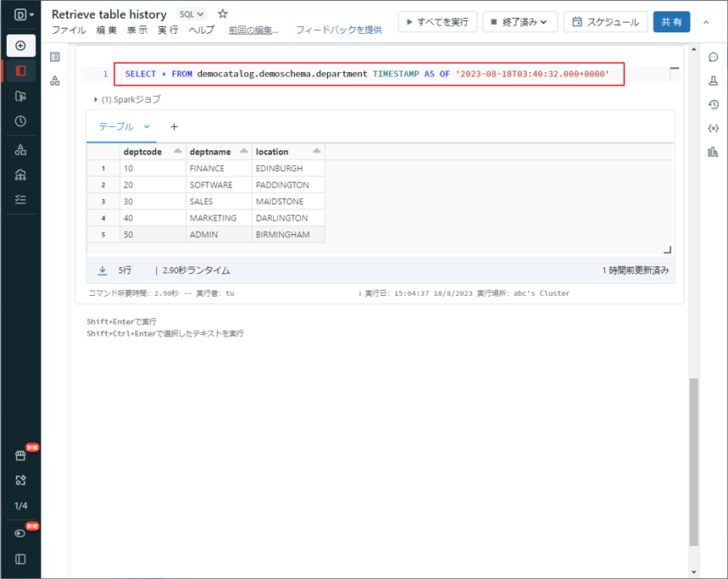Minimize the SQL command cell

pyautogui.click(x=674, y=68)
